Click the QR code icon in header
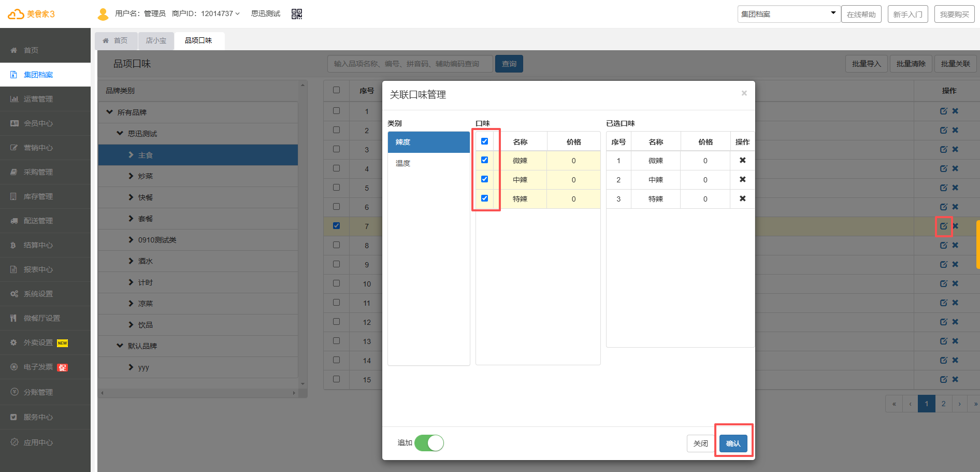Image resolution: width=980 pixels, height=472 pixels. point(296,14)
